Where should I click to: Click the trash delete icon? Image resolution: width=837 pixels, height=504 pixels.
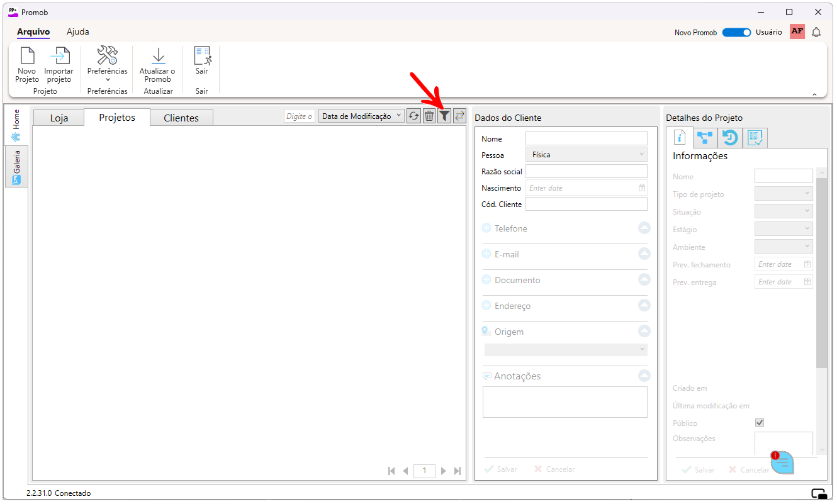point(429,116)
